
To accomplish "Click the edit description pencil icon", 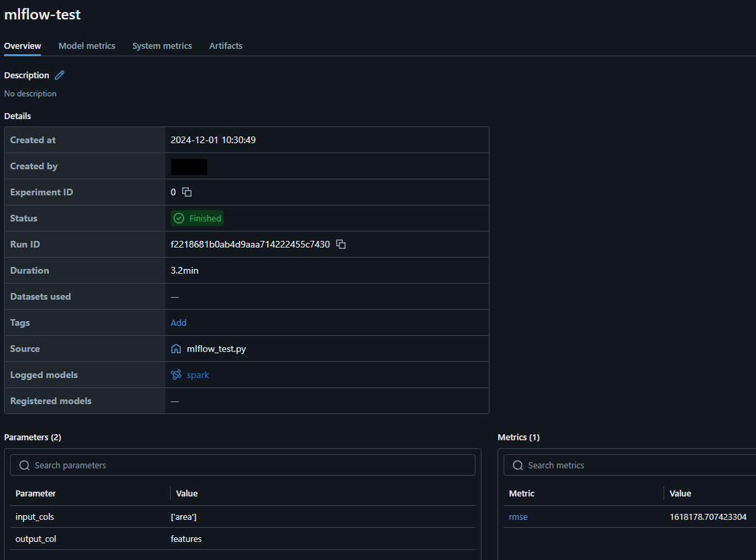I will point(60,76).
